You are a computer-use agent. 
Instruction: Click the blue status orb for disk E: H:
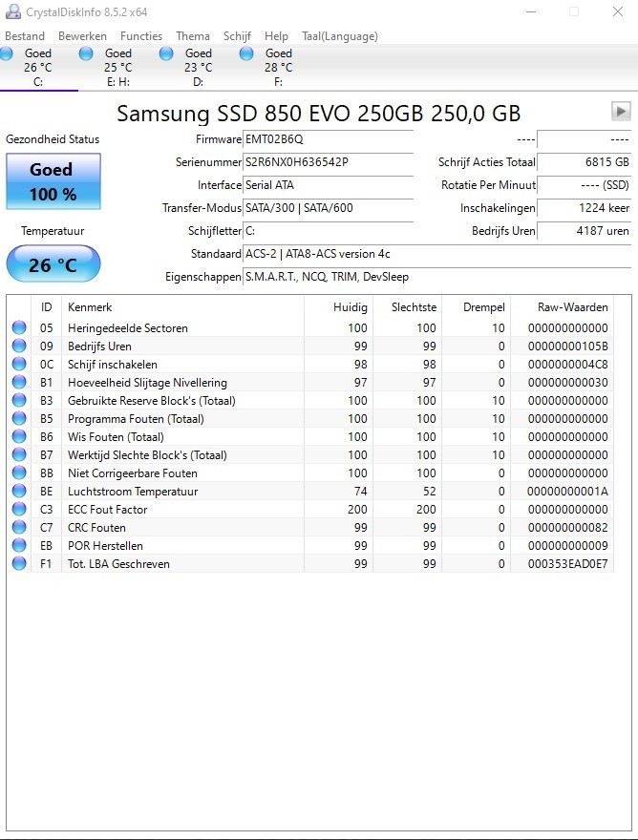point(86,53)
